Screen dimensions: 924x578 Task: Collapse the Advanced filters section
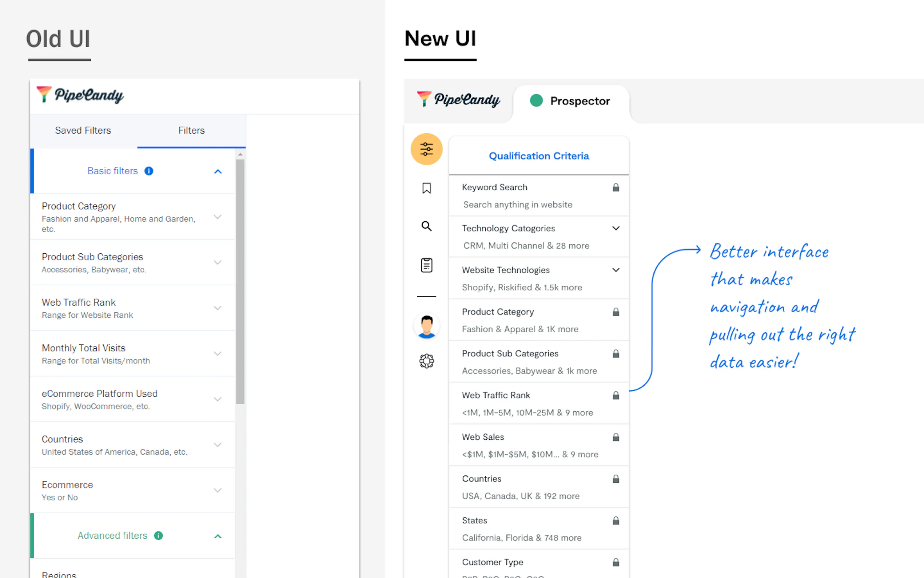(x=218, y=536)
